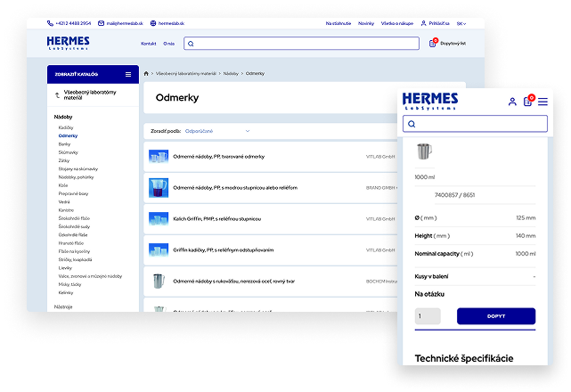Click the account user icon in the mobile header
Screen dimensions: 571x392
click(512, 102)
